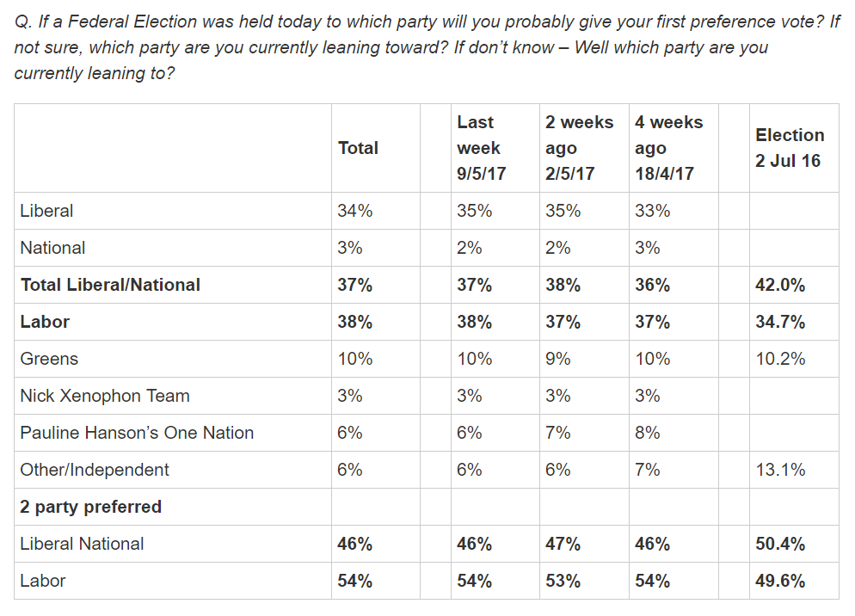Click the 'Other/Independent' row label

95,470
